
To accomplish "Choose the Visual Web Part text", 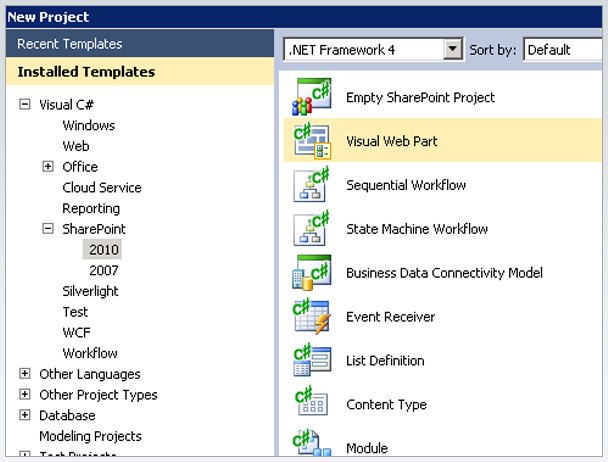I will coord(392,141).
